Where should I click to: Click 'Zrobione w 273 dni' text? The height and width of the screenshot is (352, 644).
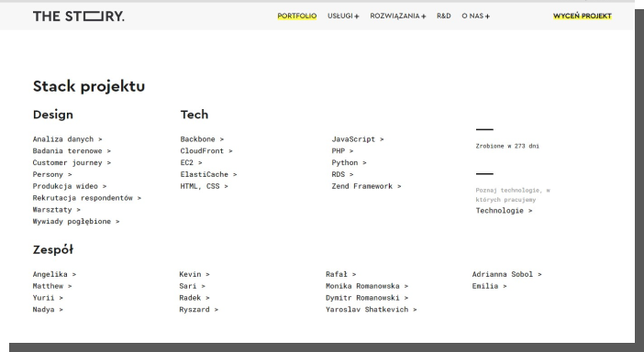507,146
